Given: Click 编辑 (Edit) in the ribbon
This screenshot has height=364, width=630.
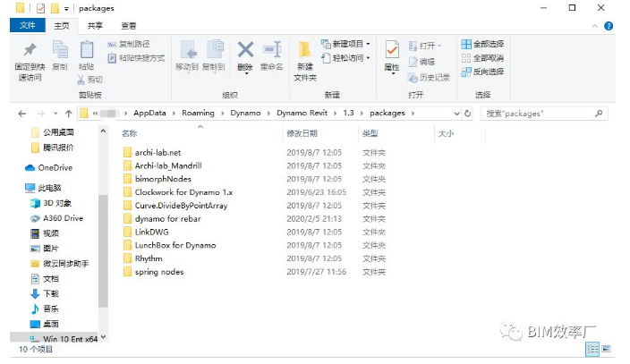Looking at the screenshot, I should pyautogui.click(x=421, y=62).
